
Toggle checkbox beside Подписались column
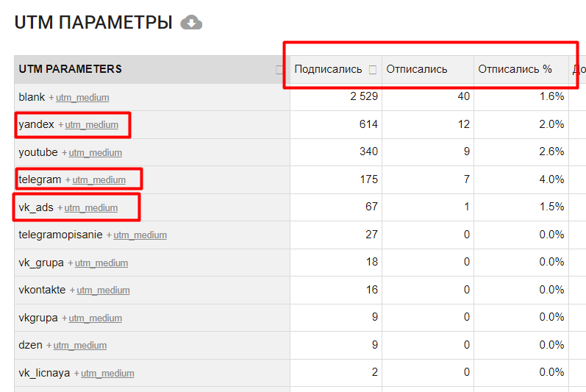click(x=372, y=70)
